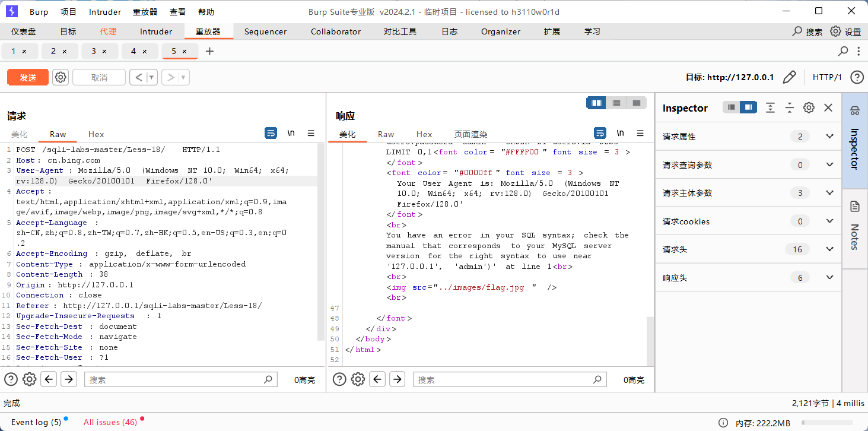Open response panel hamburger menu
Image resolution: width=868 pixels, height=431 pixels.
640,133
